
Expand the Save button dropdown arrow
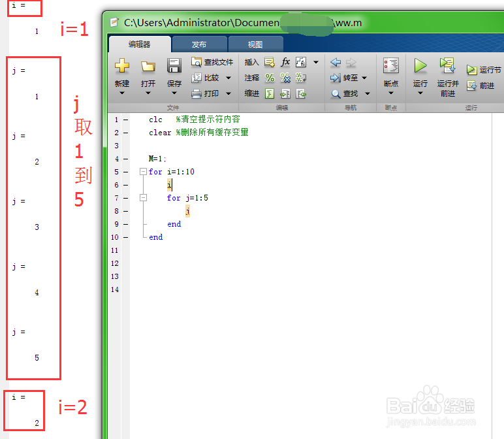[174, 93]
